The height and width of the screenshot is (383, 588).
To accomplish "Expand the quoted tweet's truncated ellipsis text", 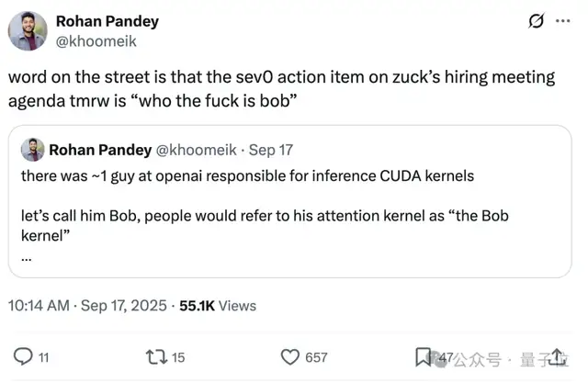I will pyautogui.click(x=26, y=258).
